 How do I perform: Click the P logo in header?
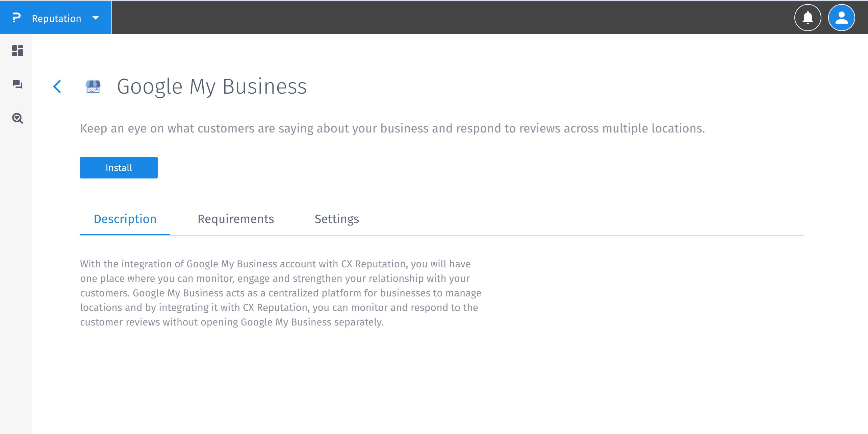16,18
